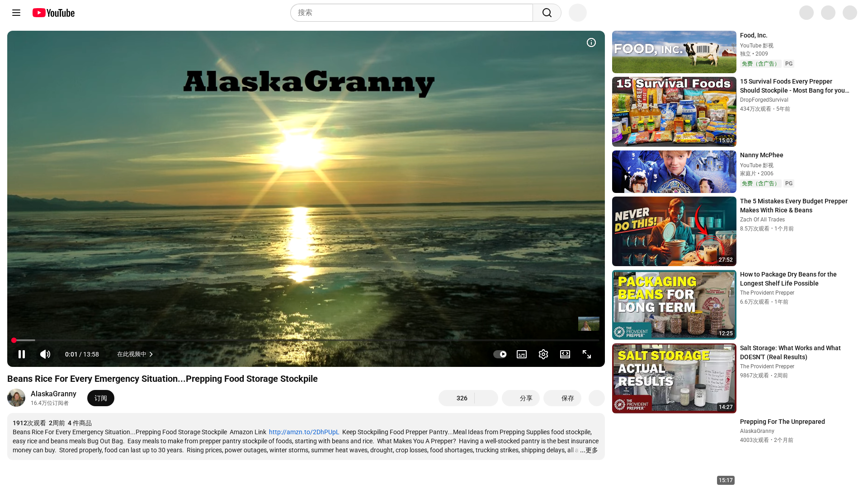Image resolution: width=868 pixels, height=488 pixels.
Task: Open the hamburger guide menu
Action: 16,13
